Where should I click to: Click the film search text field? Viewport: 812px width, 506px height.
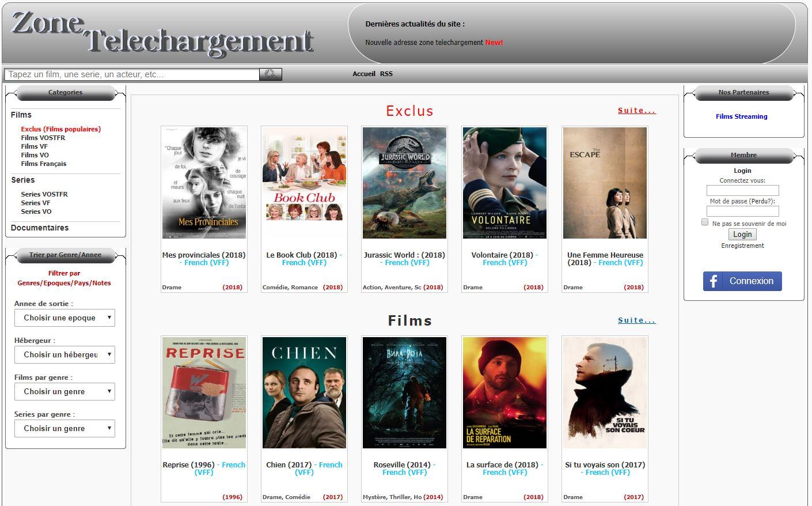132,74
